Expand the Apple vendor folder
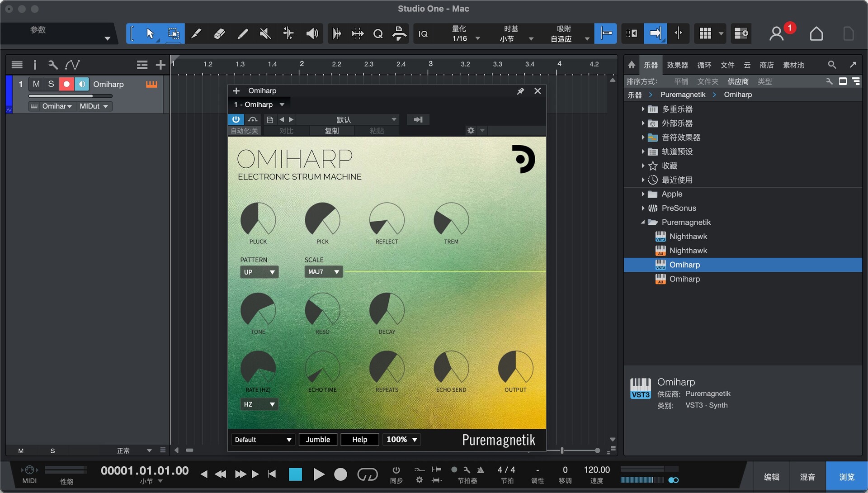The height and width of the screenshot is (493, 868). (x=643, y=194)
